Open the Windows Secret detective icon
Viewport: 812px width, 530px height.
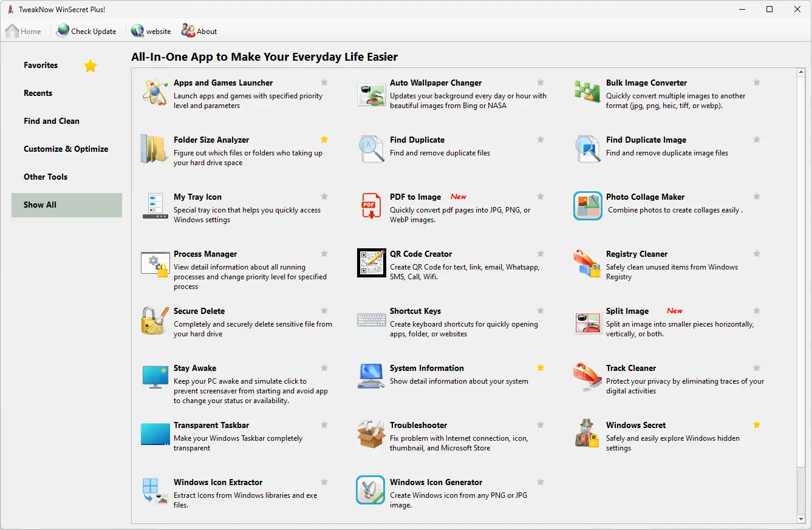(587, 434)
